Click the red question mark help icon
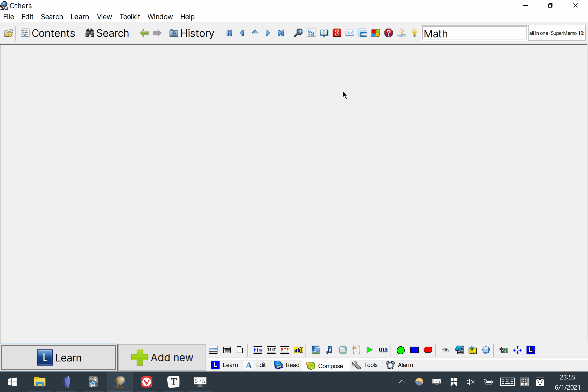This screenshot has width=588, height=392. tap(389, 33)
